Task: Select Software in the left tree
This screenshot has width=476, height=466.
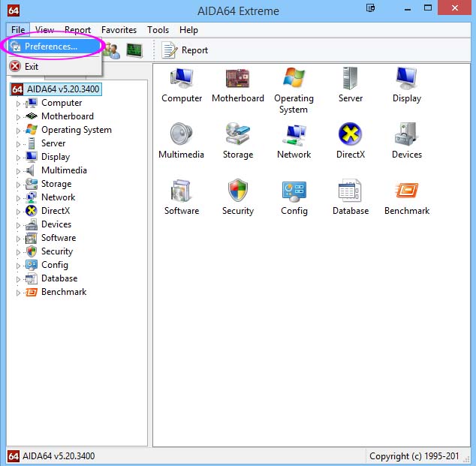Action: pos(59,238)
